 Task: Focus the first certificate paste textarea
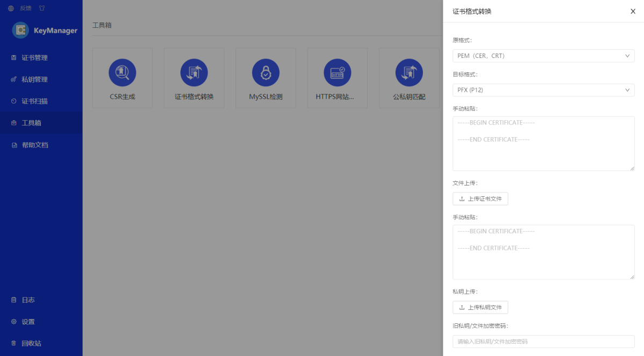(543, 144)
